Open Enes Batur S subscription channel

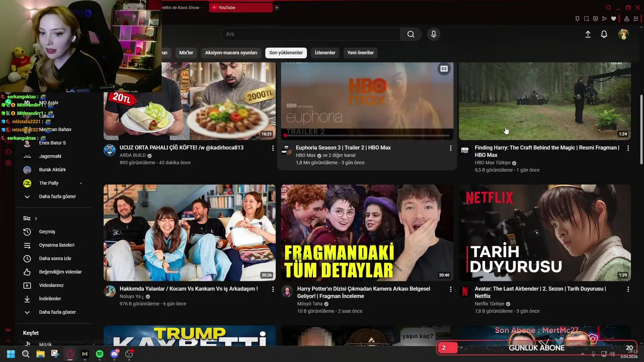52,143
